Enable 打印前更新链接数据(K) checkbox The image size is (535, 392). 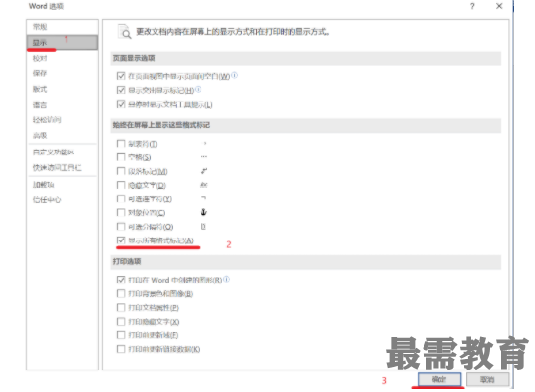[121, 349]
